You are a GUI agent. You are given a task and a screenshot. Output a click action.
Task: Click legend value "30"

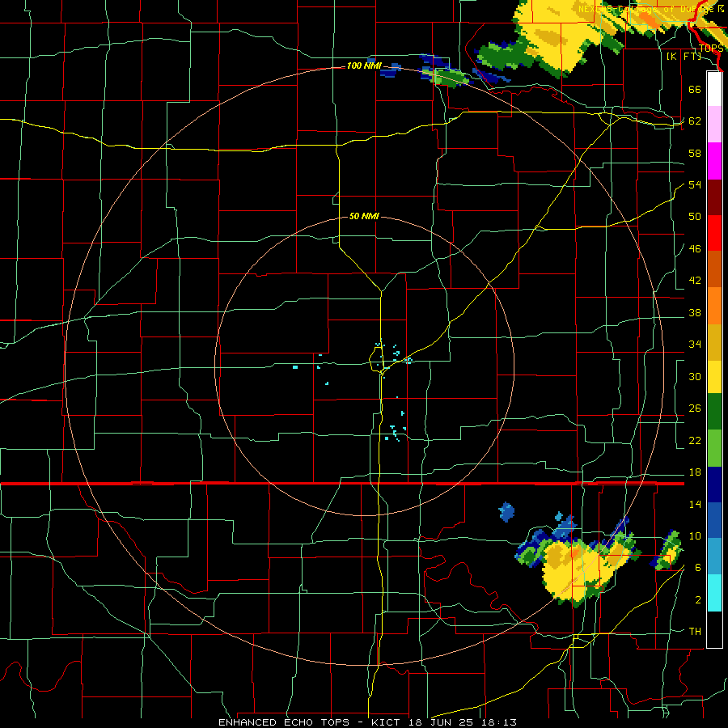point(695,376)
